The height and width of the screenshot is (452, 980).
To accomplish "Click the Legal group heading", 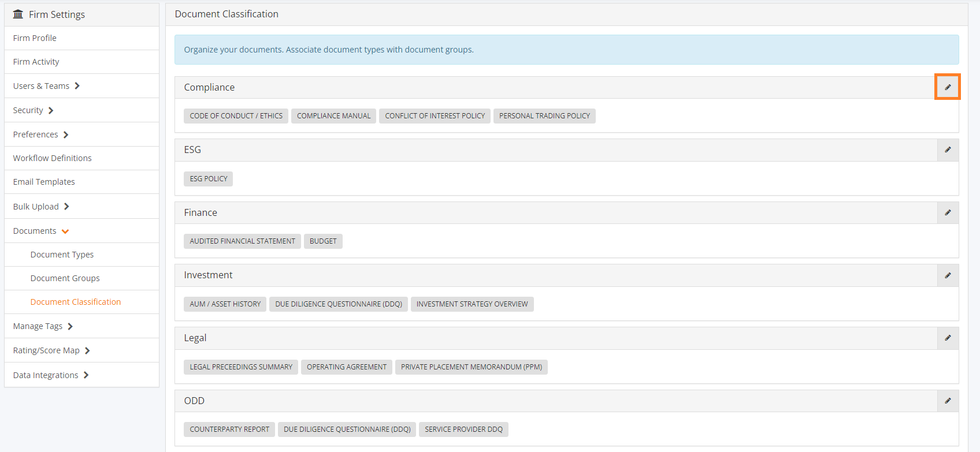I will click(x=195, y=338).
